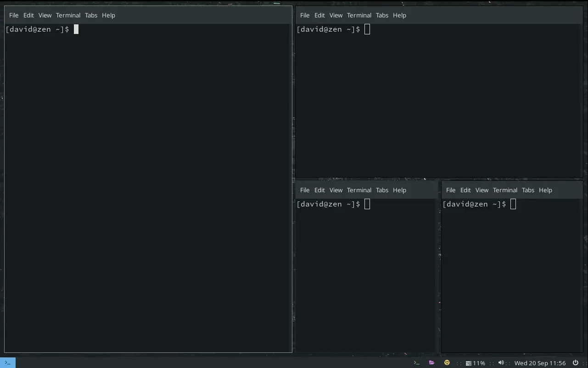588x368 pixels.
Task: Click the terminal launcher icon in the taskbar tray
Action: 417,363
